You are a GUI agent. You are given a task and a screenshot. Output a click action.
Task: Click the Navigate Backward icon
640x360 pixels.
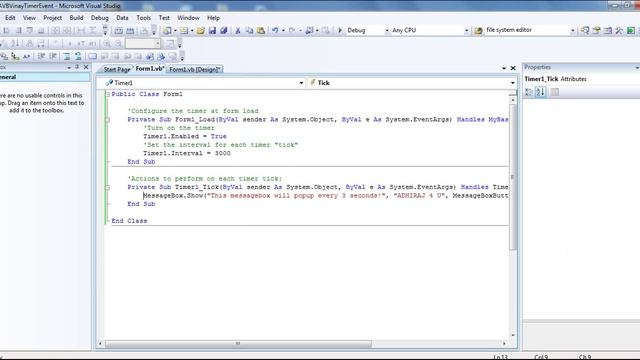pyautogui.click(x=309, y=30)
